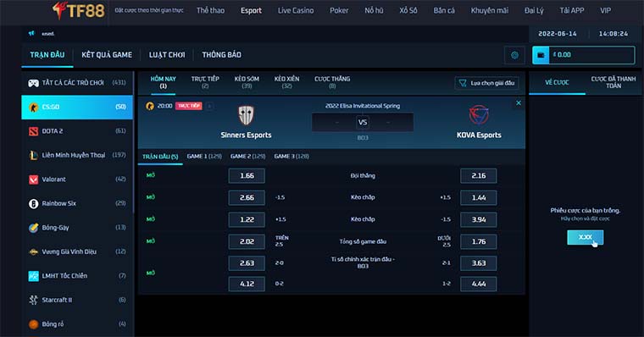Switch to THÔNG BÁO tab

click(x=221, y=55)
